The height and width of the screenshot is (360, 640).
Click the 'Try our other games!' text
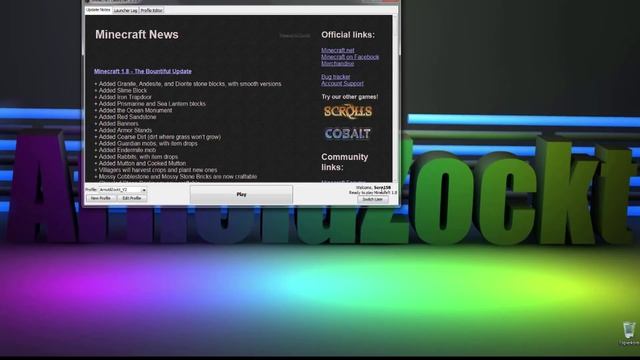[350, 97]
